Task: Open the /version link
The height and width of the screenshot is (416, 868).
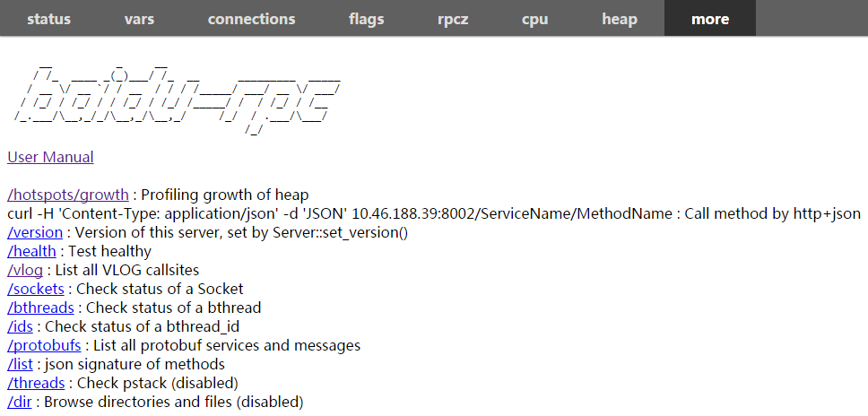Action: (x=35, y=232)
